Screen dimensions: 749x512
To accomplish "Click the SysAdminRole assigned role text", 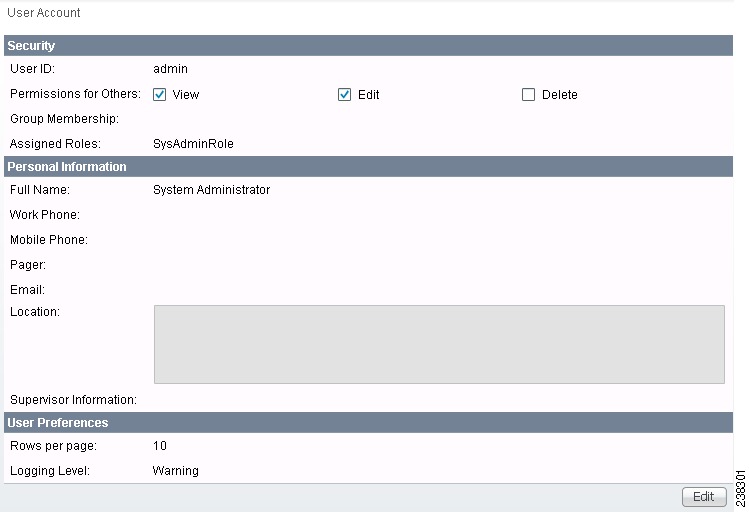I will pyautogui.click(x=193, y=144).
